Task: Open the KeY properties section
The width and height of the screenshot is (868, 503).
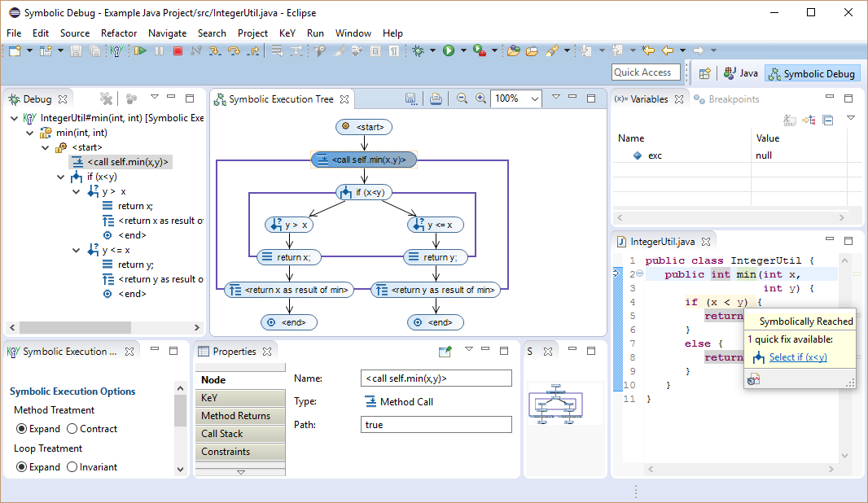Action: [240, 398]
